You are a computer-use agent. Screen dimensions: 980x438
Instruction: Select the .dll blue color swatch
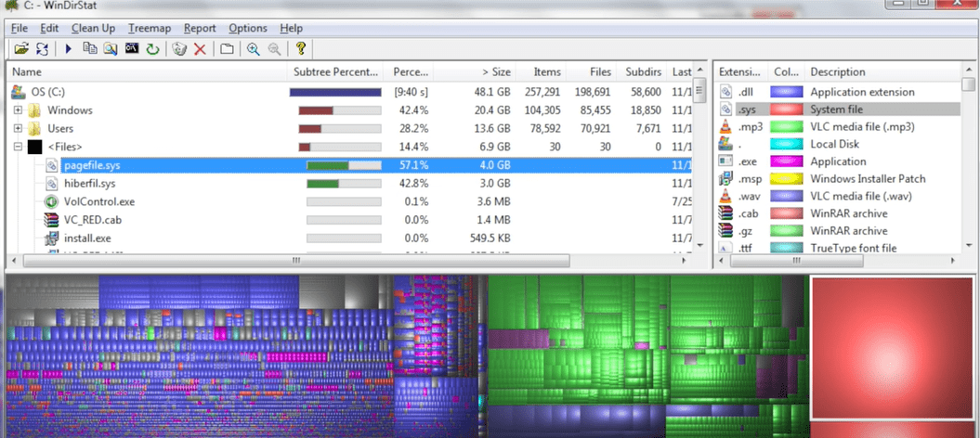pyautogui.click(x=787, y=92)
